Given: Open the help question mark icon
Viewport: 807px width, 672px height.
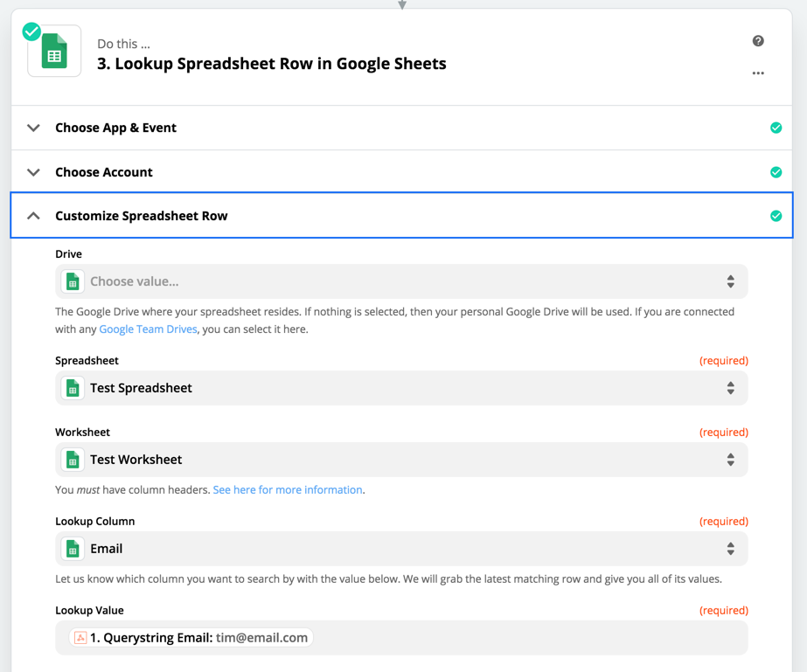Looking at the screenshot, I should (x=757, y=41).
